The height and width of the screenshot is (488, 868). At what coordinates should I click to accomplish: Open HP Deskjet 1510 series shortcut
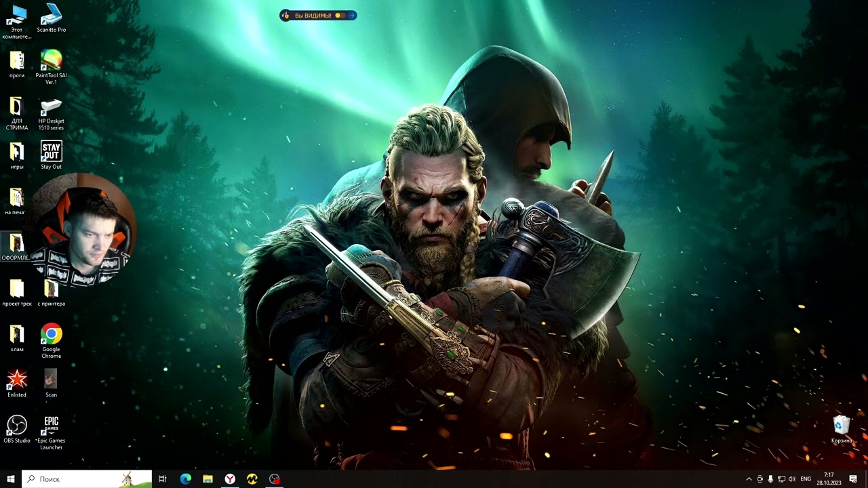coord(52,113)
